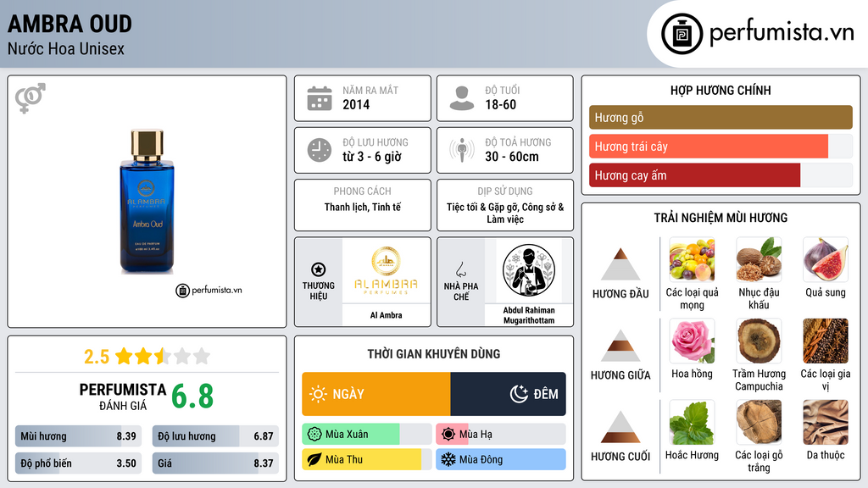868x488 pixels.
Task: Click the leaf icon for Mùa Thu
Action: pyautogui.click(x=314, y=459)
